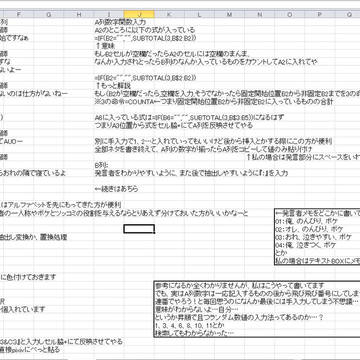Click cell starting '※3の意味=COUNTA'
This screenshot has width=360, height=360.
pos(213,102)
